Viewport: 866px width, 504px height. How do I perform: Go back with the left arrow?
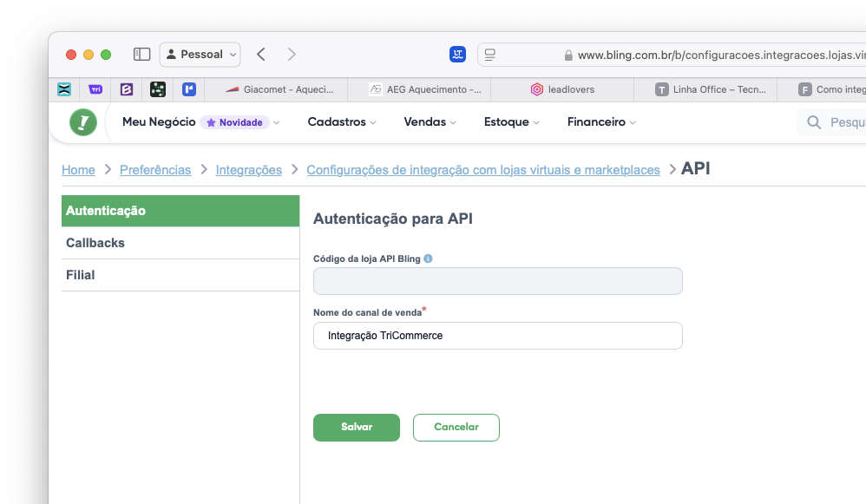261,54
